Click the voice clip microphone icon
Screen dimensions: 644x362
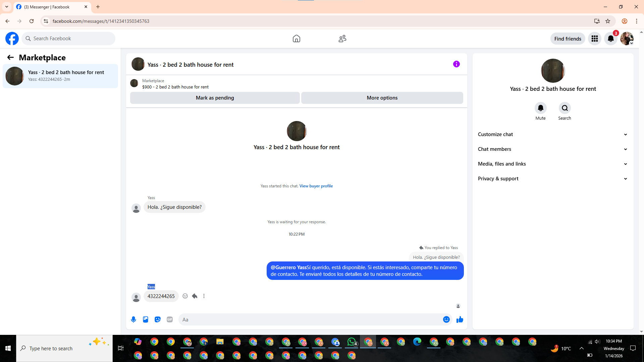[x=133, y=319]
